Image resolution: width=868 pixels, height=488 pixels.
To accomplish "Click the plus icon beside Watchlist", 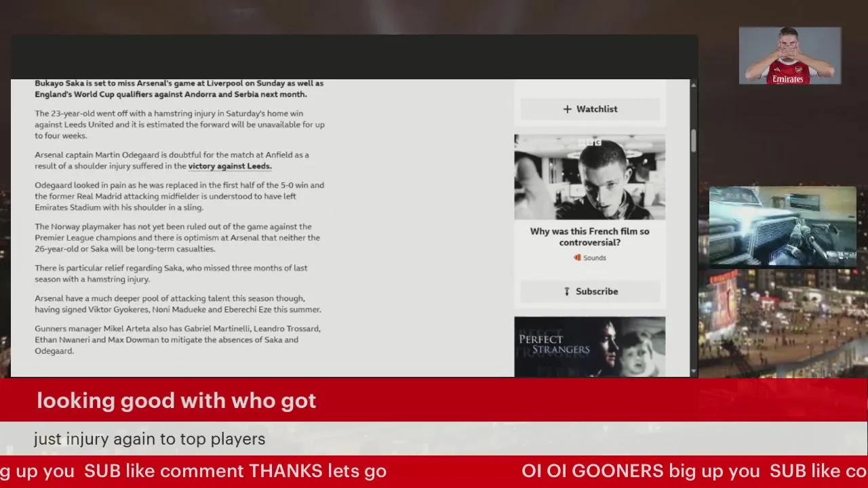I will click(x=568, y=109).
